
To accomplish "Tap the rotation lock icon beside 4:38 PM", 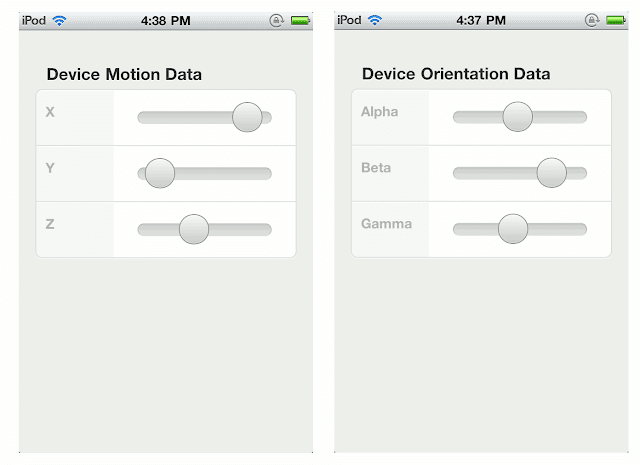I will click(x=277, y=19).
